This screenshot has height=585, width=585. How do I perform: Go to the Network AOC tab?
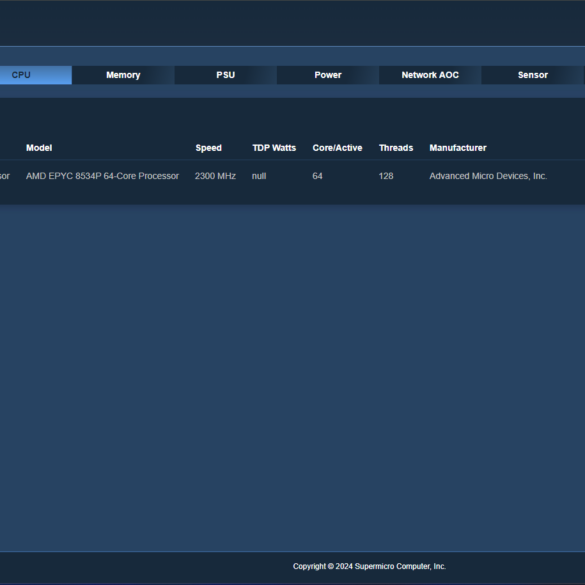pos(430,75)
